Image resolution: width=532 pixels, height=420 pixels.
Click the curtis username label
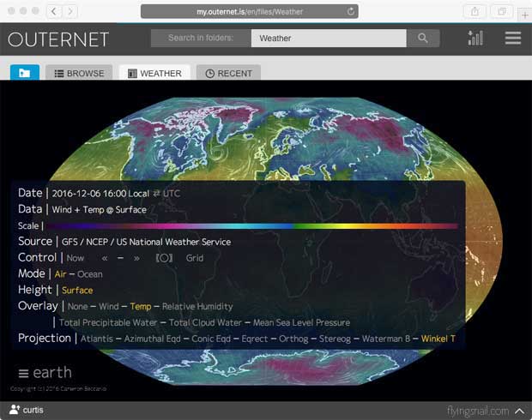(x=33, y=411)
